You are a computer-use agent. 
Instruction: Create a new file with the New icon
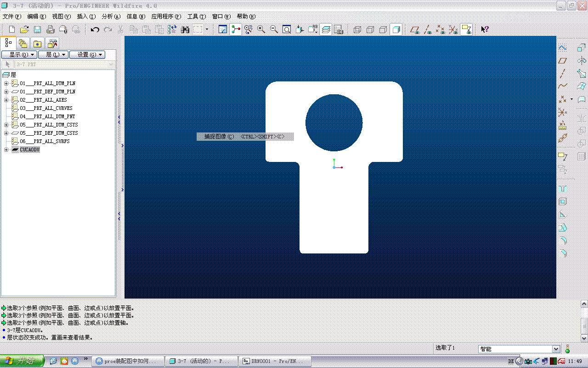pos(12,29)
